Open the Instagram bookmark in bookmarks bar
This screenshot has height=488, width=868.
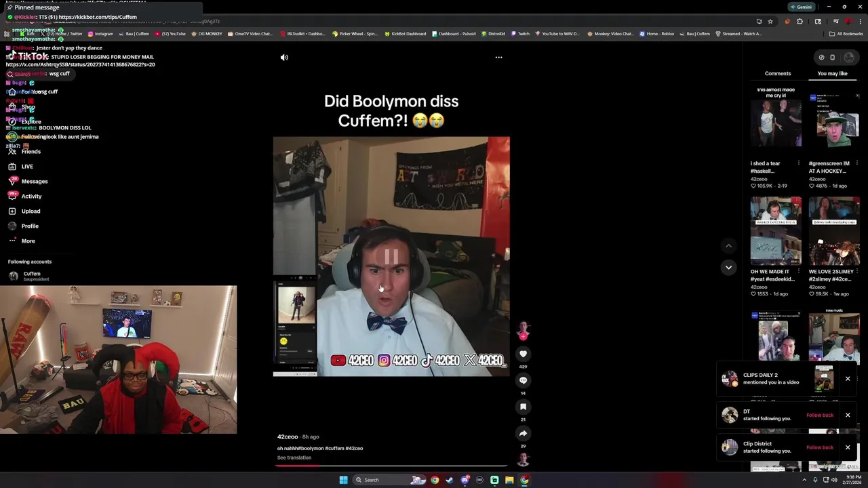(100, 33)
